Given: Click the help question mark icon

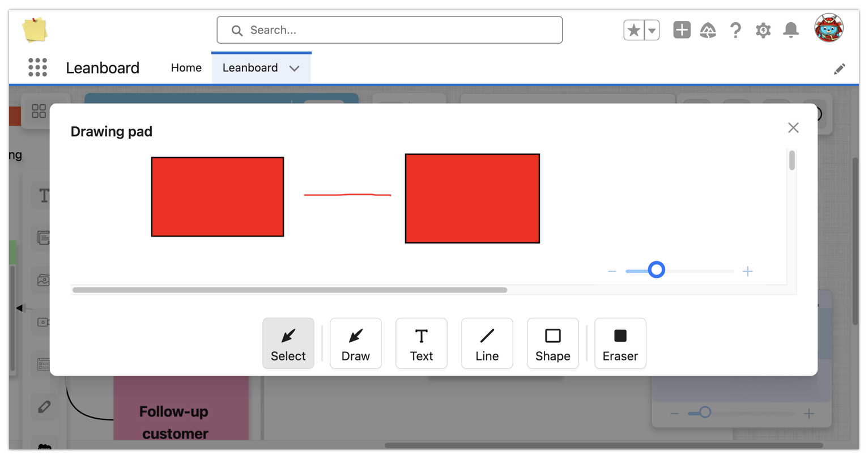Looking at the screenshot, I should (735, 30).
